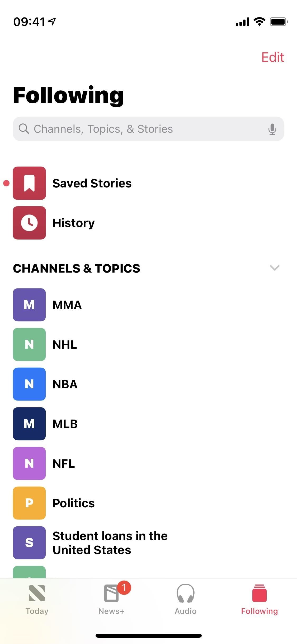
Task: Tap the Student loans topic icon
Action: [29, 543]
